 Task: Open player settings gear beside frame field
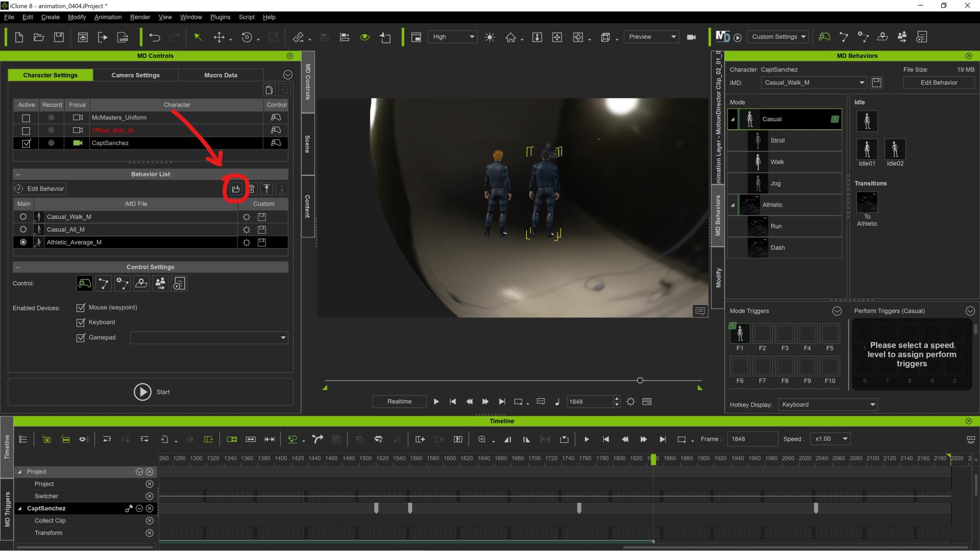click(x=631, y=402)
